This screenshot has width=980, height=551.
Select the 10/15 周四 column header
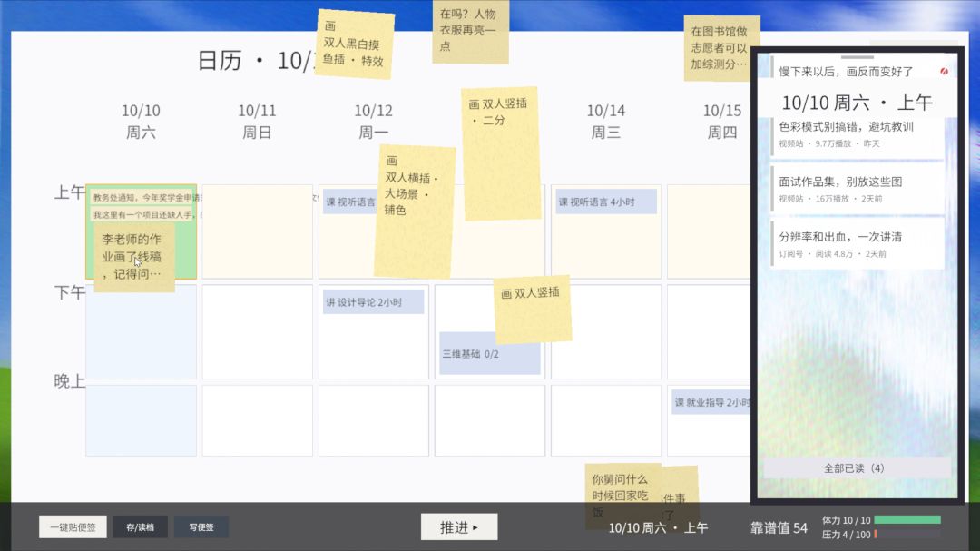[722, 122]
